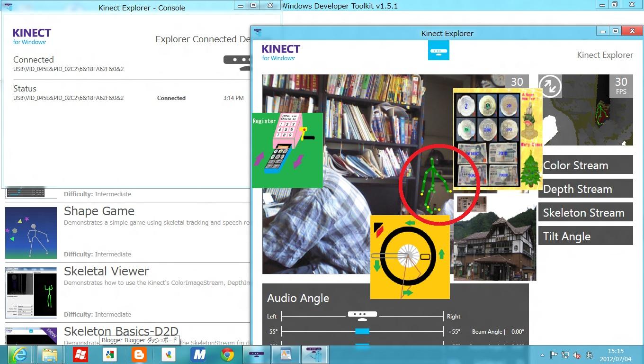This screenshot has height=364, width=644.
Task: Open the Blogger icon in the taskbar
Action: (139, 355)
